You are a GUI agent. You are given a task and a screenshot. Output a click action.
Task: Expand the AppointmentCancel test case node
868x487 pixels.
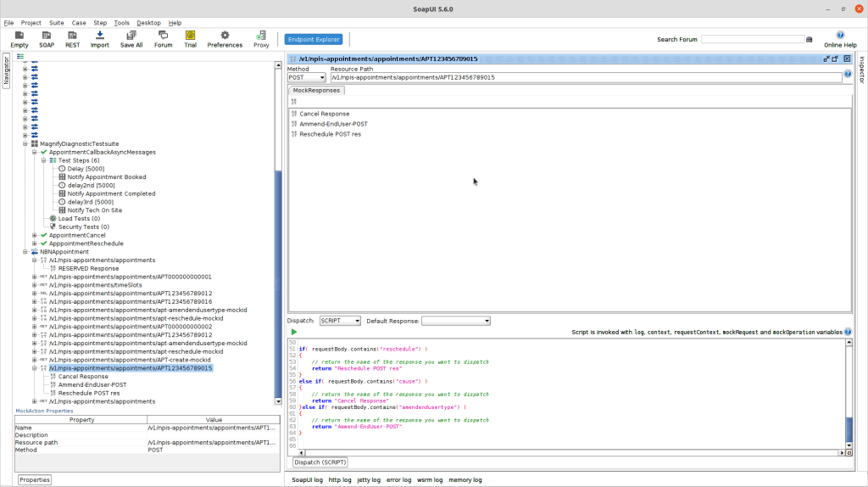coord(35,235)
